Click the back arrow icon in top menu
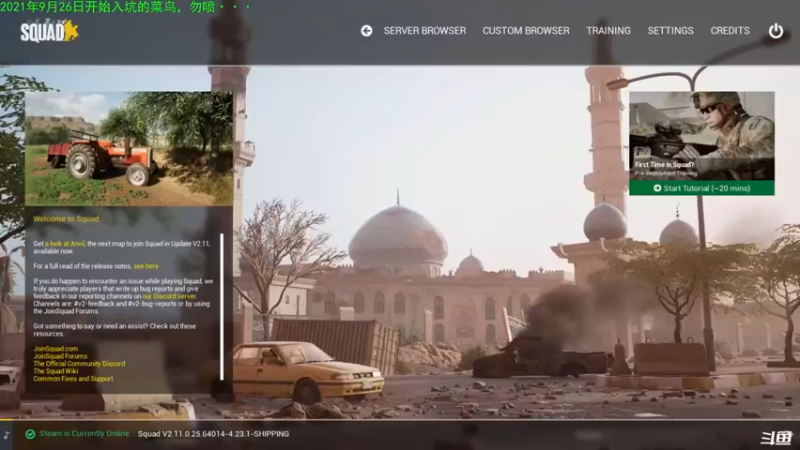This screenshot has width=800, height=450. (366, 31)
